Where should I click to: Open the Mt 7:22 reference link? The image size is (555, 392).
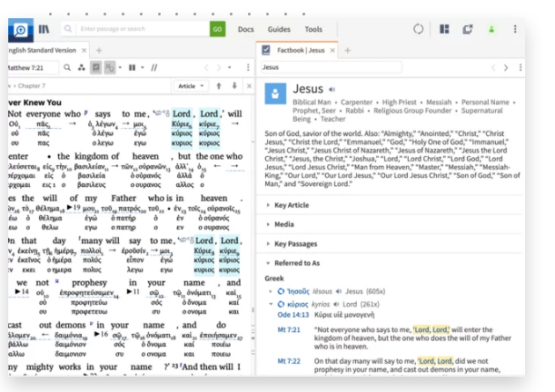pyautogui.click(x=289, y=361)
